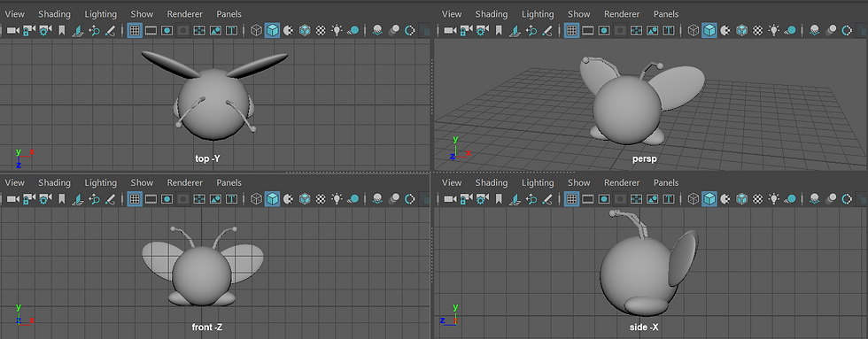
Task: Click Bookmarks icon in persp panel
Action: (x=499, y=30)
